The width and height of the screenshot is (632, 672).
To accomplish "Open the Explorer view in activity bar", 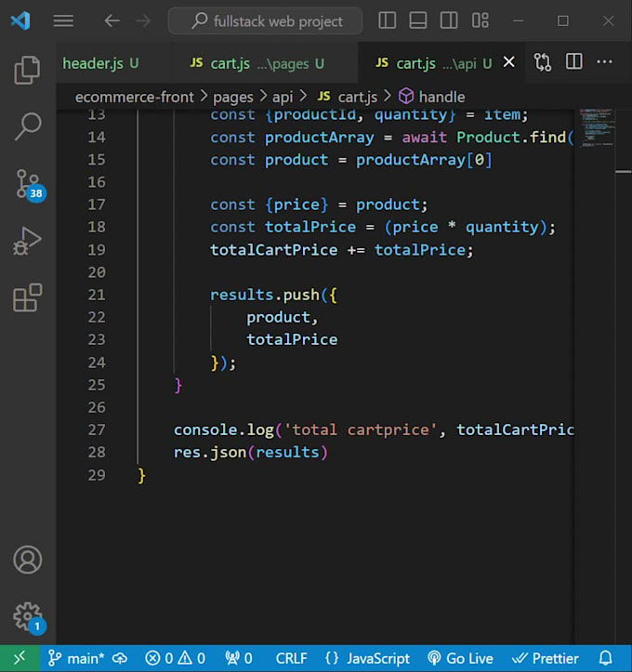I will tap(27, 71).
